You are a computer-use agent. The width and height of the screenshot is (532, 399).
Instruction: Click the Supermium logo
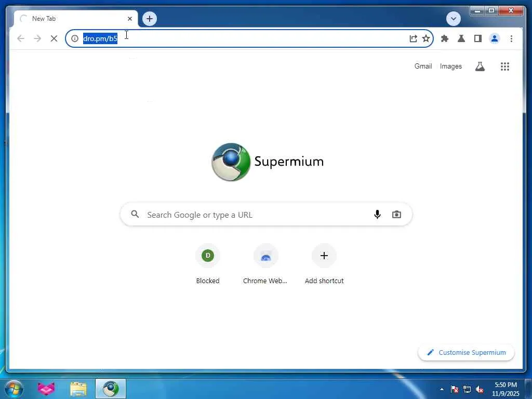point(268,162)
